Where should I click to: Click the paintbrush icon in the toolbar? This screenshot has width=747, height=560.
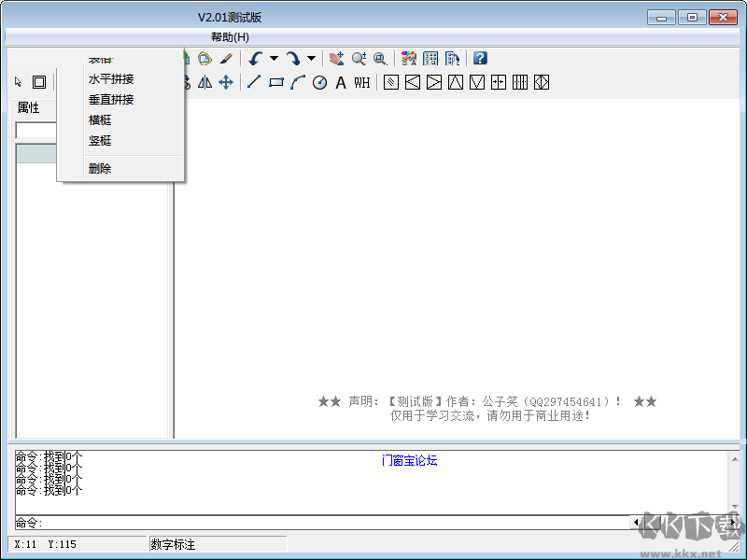point(226,59)
